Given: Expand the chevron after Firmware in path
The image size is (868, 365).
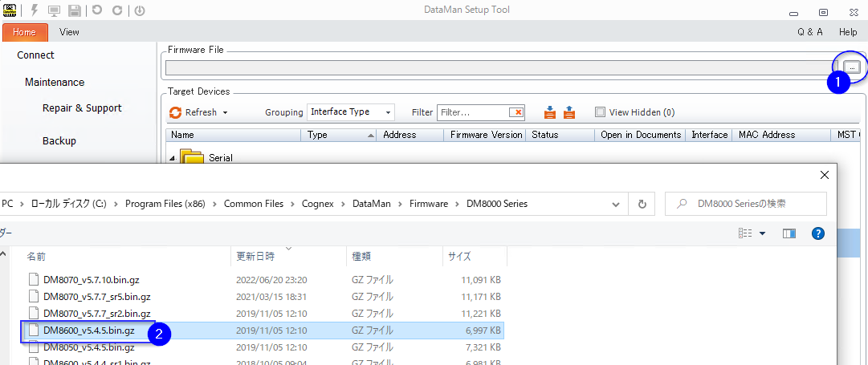Looking at the screenshot, I should [x=457, y=204].
